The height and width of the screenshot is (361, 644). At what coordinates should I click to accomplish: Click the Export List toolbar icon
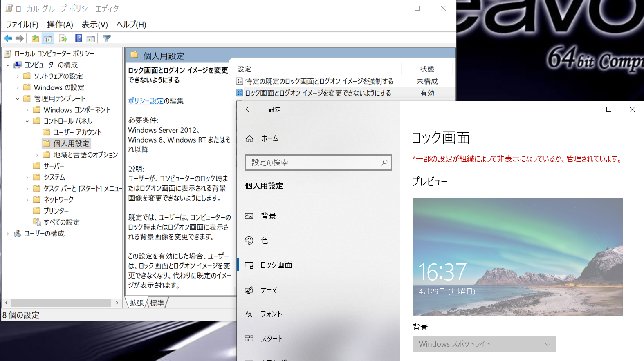point(63,38)
